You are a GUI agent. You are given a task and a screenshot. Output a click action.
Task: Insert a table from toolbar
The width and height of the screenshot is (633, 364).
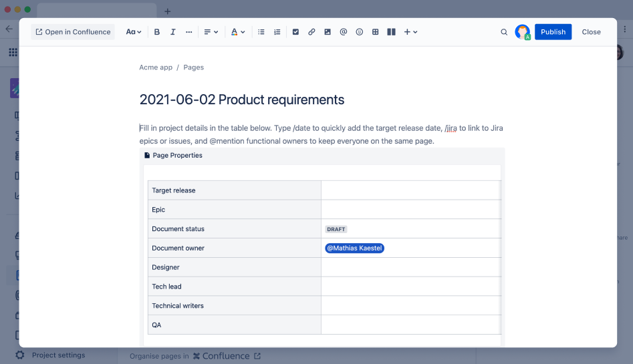point(375,32)
